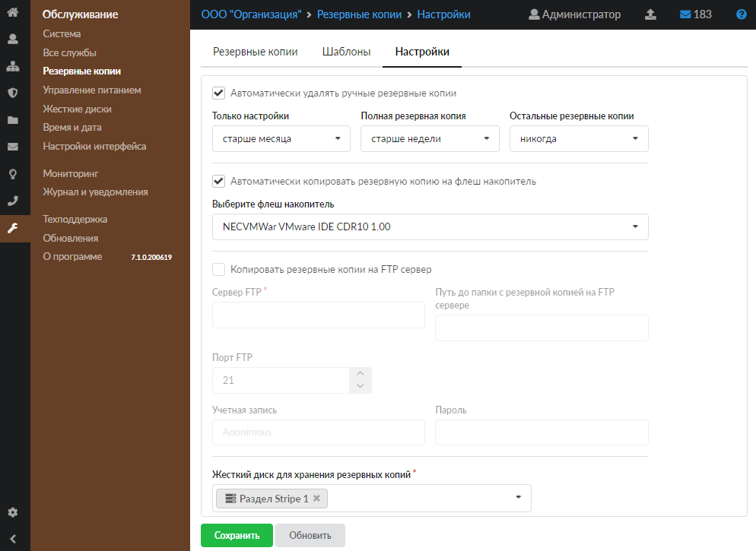Decrease the FTP port with the down arrow
This screenshot has height=551, width=756.
(361, 386)
